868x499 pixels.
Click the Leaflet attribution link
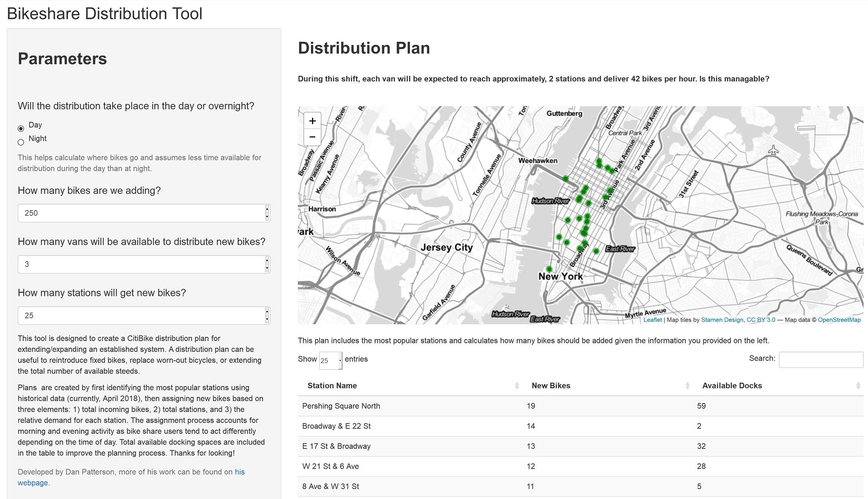[653, 320]
